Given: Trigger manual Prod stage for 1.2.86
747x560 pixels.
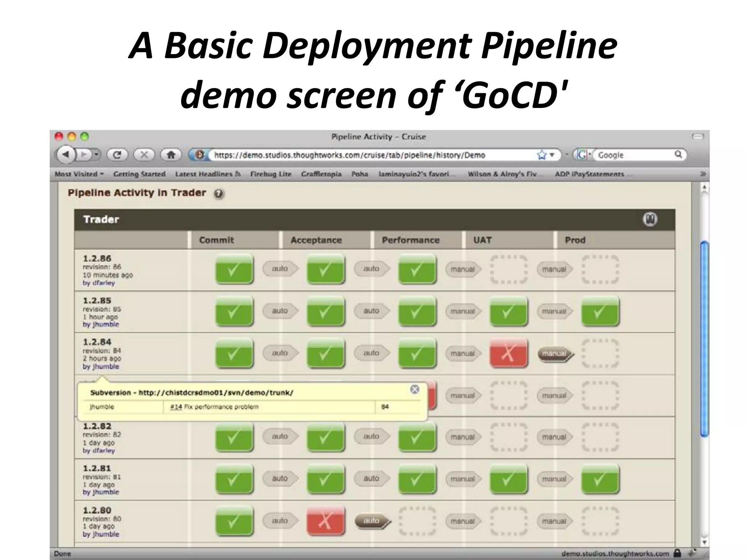Looking at the screenshot, I should click(555, 269).
